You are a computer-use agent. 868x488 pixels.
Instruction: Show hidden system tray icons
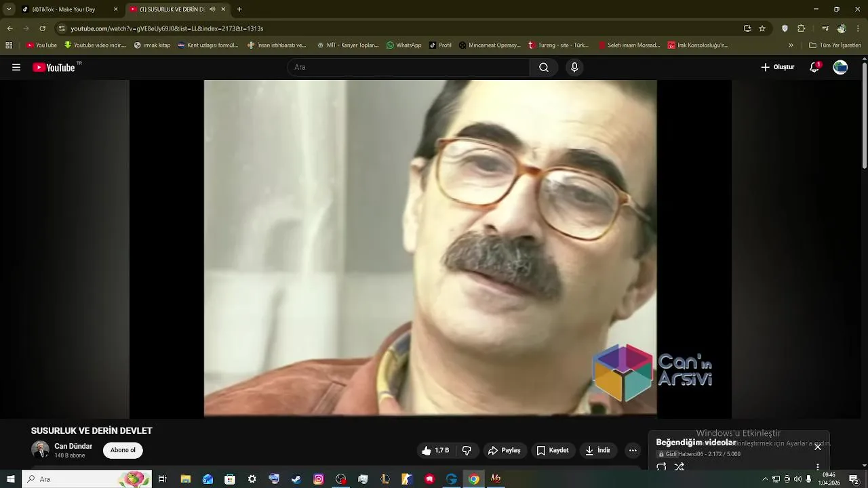tap(765, 479)
